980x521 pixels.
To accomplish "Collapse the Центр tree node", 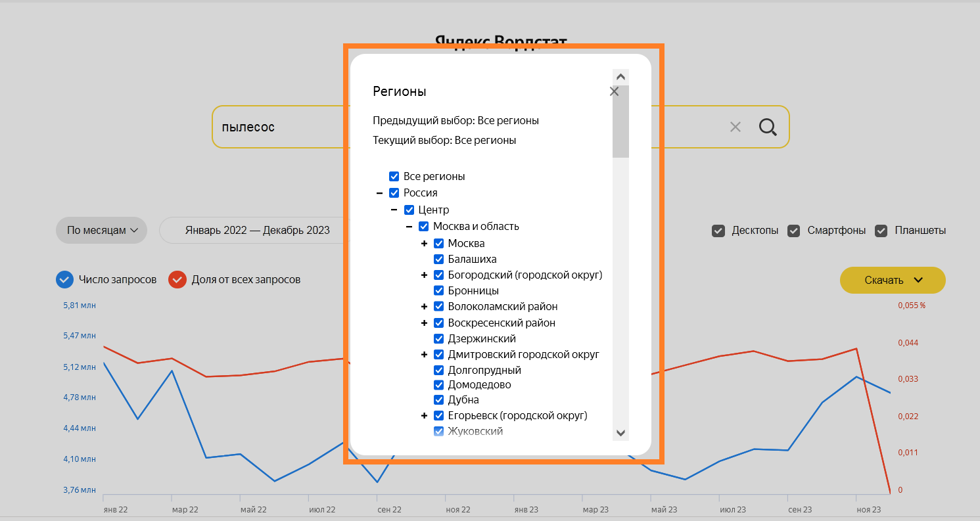I will (x=394, y=210).
